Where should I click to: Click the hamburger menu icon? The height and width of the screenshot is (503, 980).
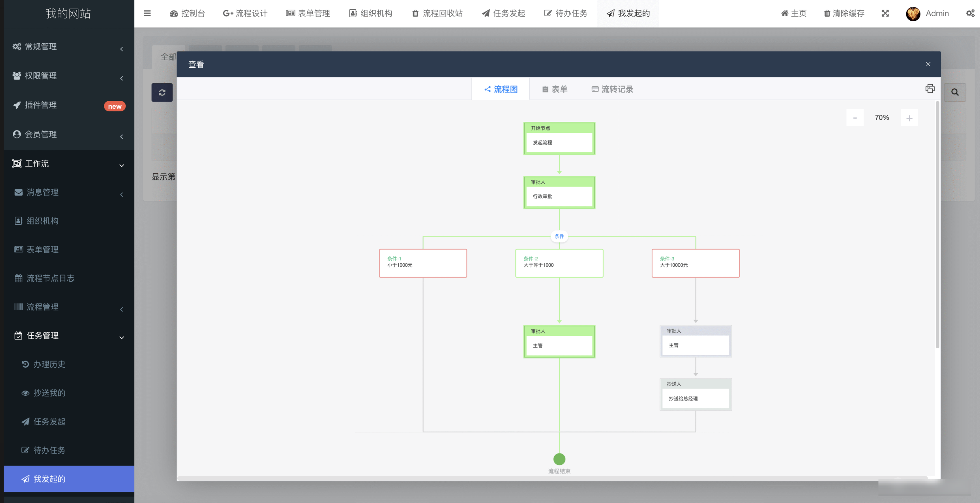tap(147, 13)
